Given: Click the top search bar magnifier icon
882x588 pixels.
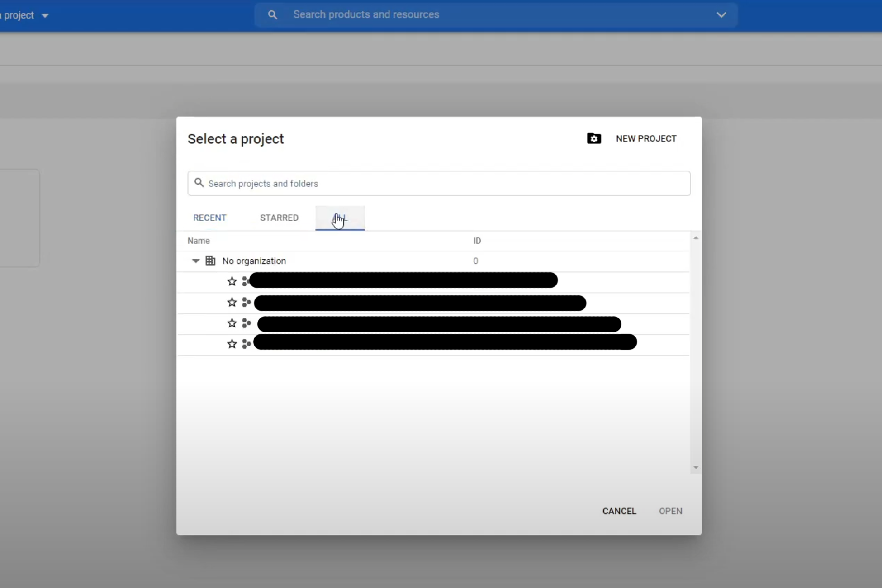Looking at the screenshot, I should 272,15.
